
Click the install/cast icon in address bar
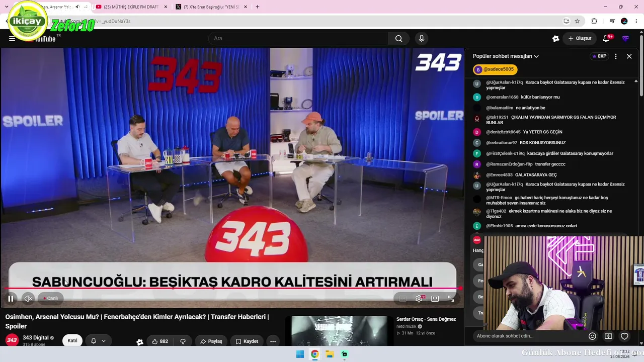566,21
